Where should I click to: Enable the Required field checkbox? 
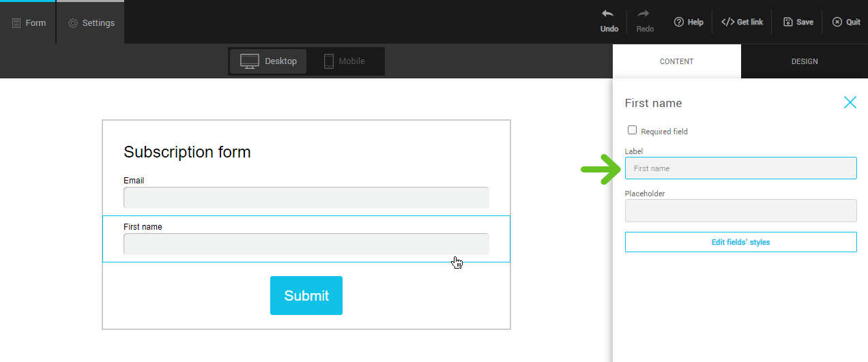click(632, 130)
